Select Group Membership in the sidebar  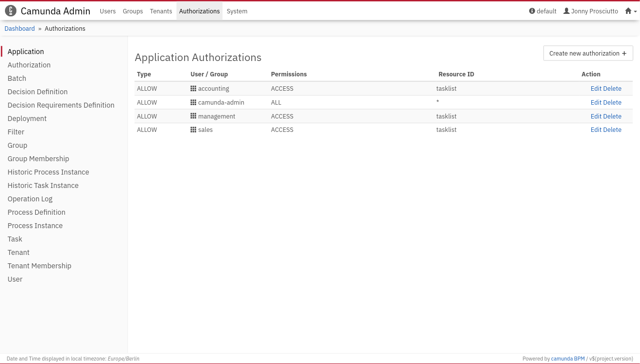38,159
